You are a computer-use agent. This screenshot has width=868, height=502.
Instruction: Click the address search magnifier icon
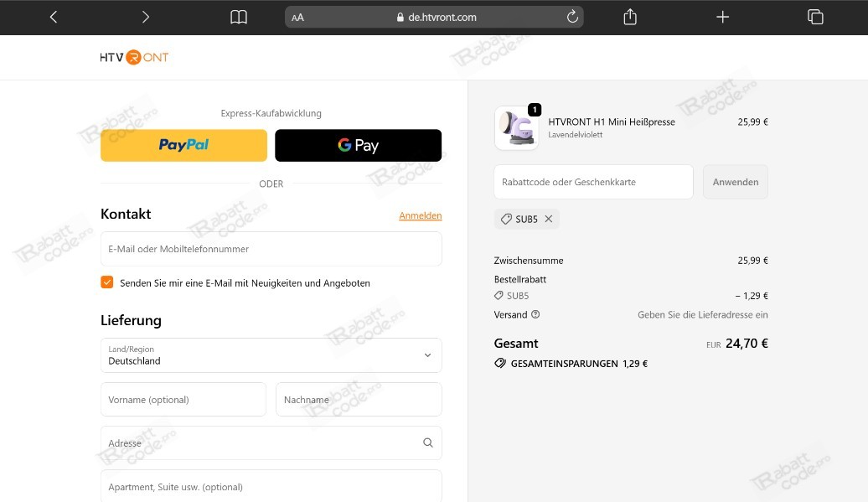(428, 442)
